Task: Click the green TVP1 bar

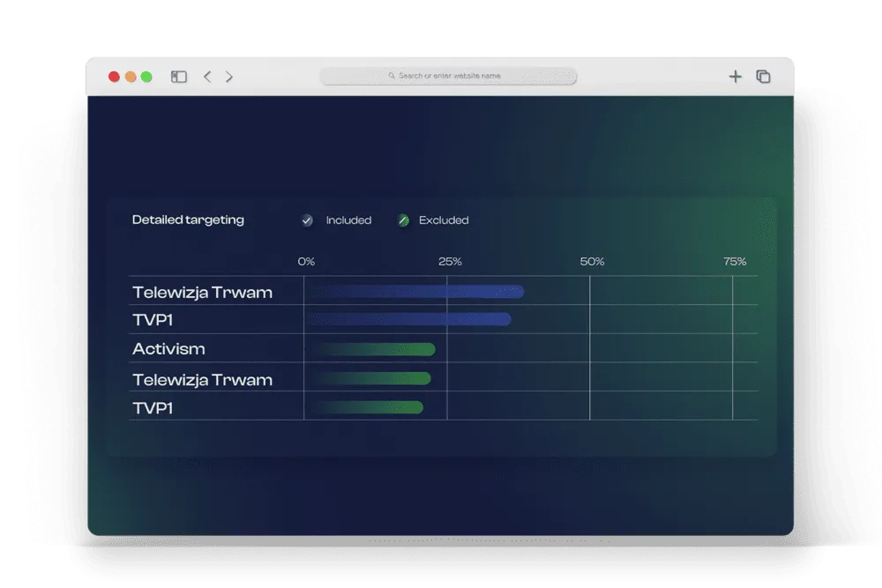Action: 367,407
